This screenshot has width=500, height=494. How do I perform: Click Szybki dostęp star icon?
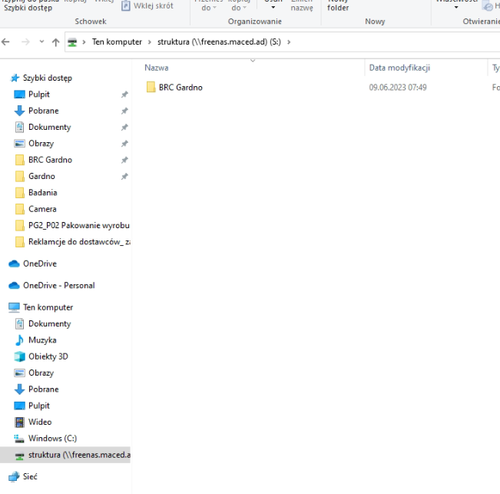pos(15,78)
